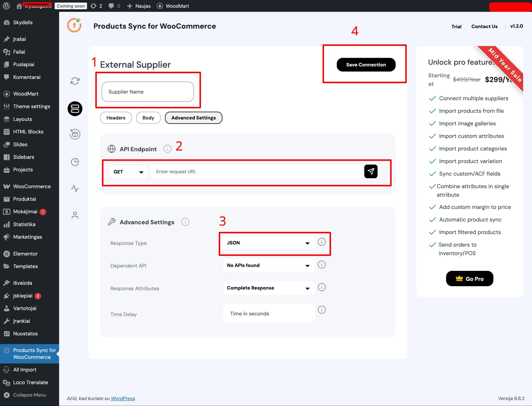Switch to the Headers tab

tap(116, 118)
